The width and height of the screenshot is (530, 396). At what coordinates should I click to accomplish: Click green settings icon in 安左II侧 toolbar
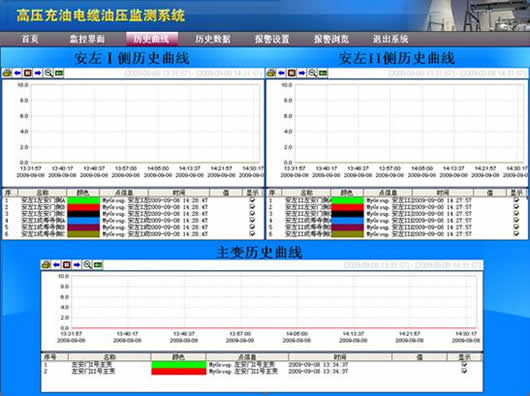323,73
